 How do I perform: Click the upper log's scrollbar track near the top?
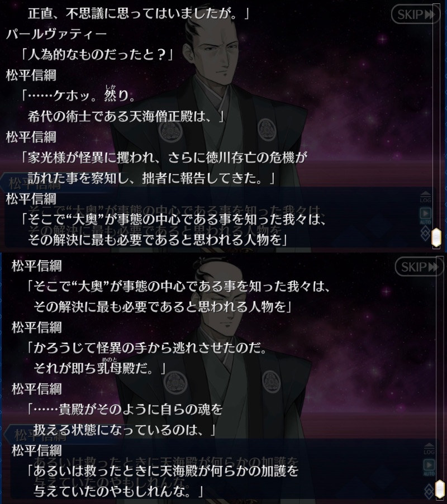(436, 20)
